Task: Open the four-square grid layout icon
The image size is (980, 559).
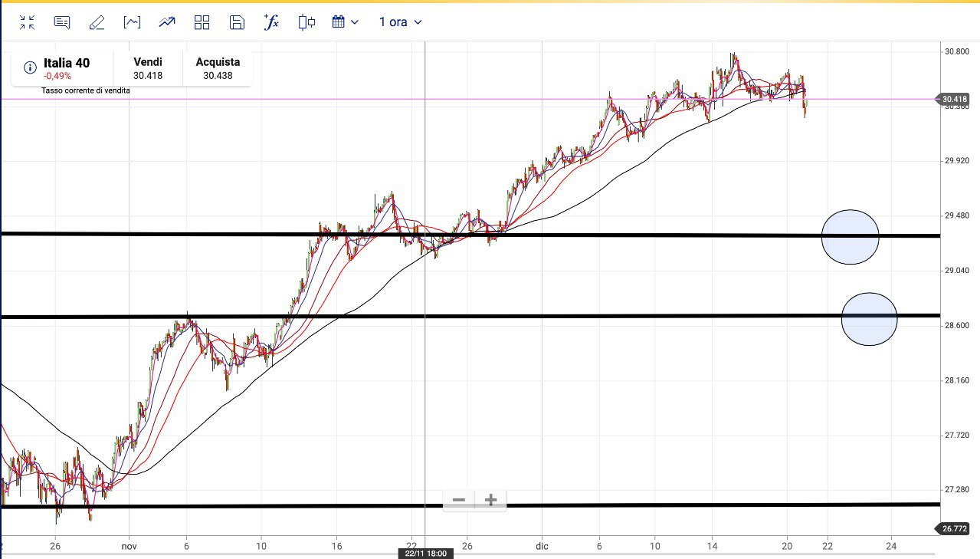Action: tap(202, 22)
